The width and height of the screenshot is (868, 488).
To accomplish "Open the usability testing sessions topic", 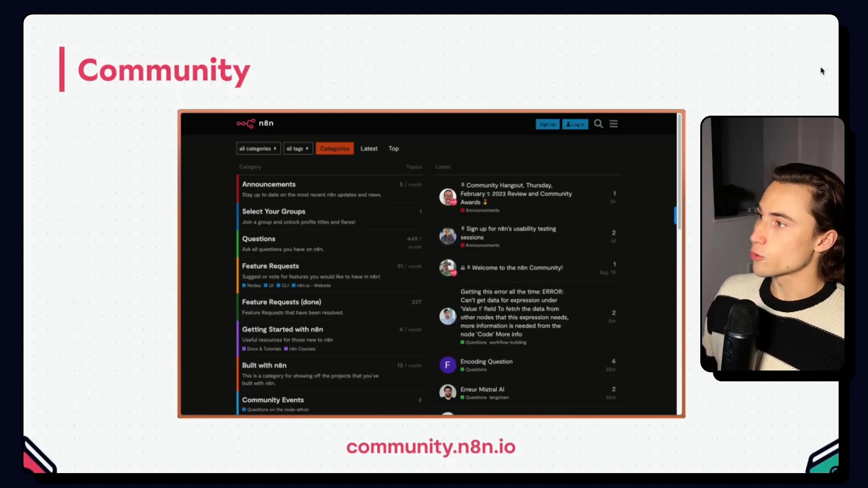I will point(508,233).
